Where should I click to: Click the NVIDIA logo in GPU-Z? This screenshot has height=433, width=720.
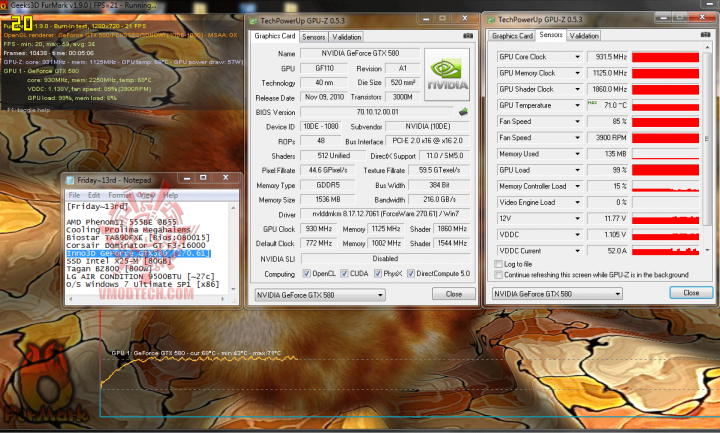(x=447, y=74)
